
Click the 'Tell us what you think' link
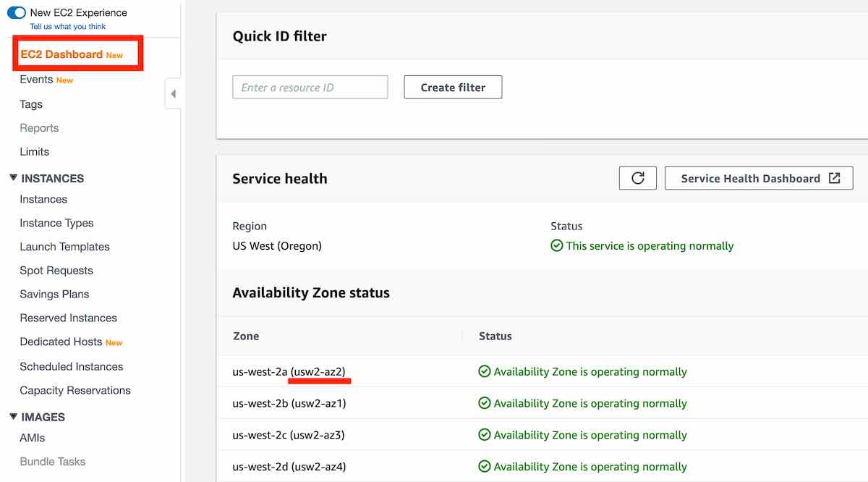click(x=67, y=27)
